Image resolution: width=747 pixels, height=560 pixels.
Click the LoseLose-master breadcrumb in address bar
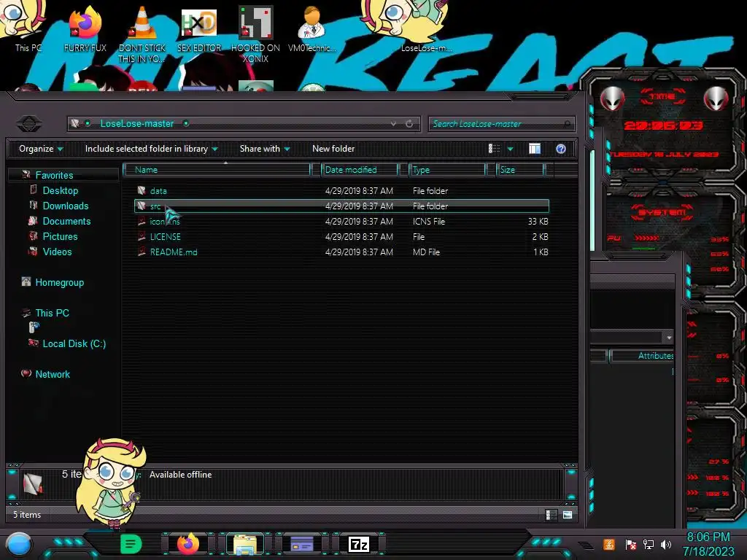136,124
